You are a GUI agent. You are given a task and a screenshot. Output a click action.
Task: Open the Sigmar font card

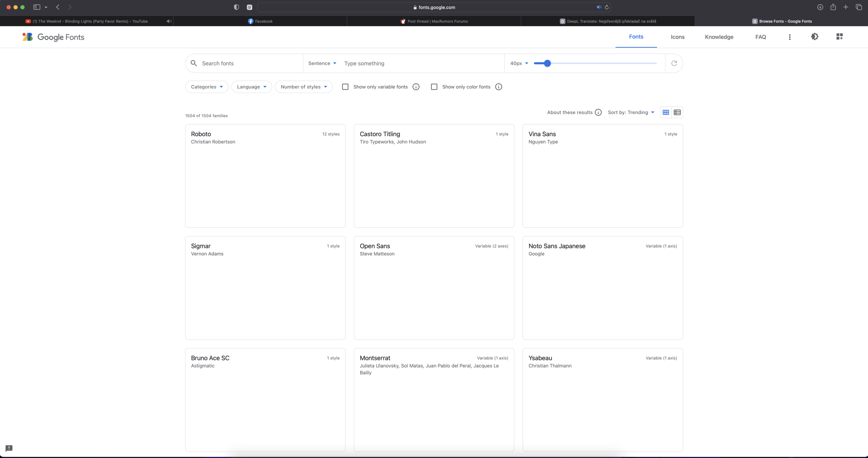point(265,288)
